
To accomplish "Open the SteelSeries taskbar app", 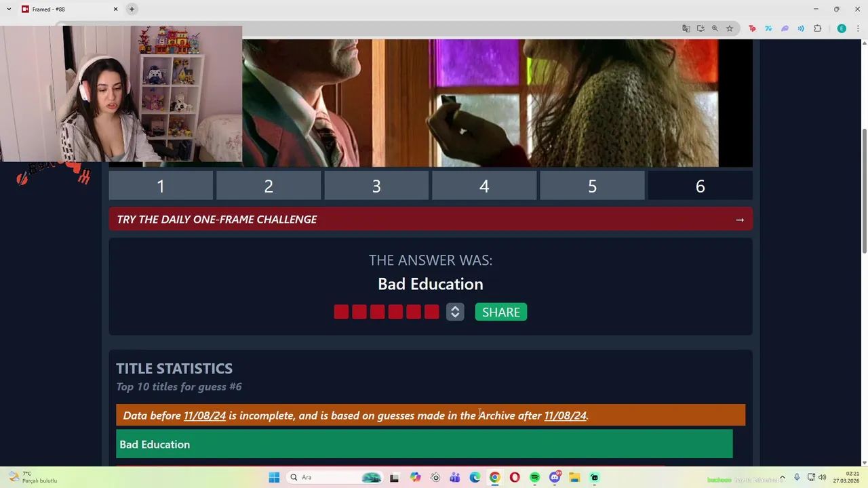I will pyautogui.click(x=435, y=477).
